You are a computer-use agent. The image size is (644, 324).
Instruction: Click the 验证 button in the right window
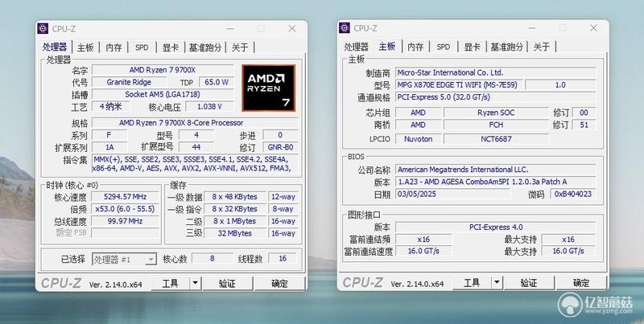click(529, 282)
